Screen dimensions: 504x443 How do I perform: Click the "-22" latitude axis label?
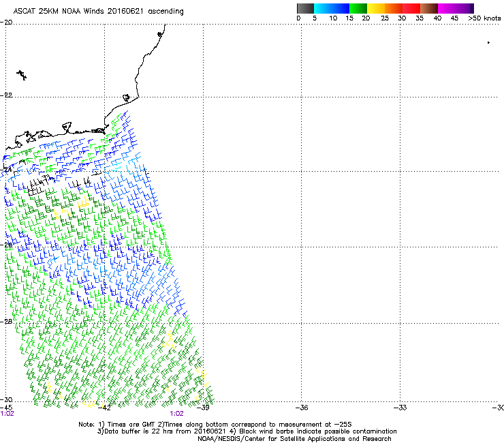coord(6,95)
